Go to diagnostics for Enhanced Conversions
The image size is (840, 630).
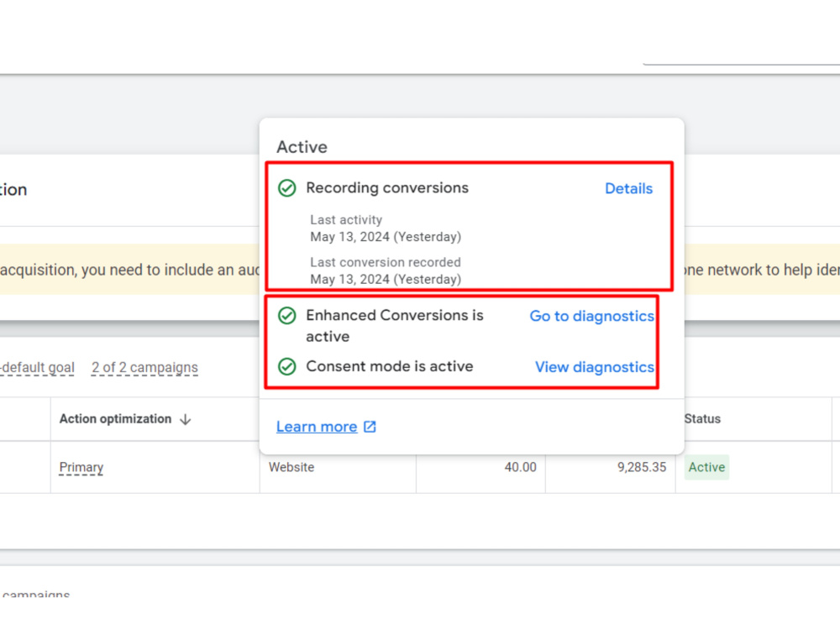pyautogui.click(x=591, y=316)
